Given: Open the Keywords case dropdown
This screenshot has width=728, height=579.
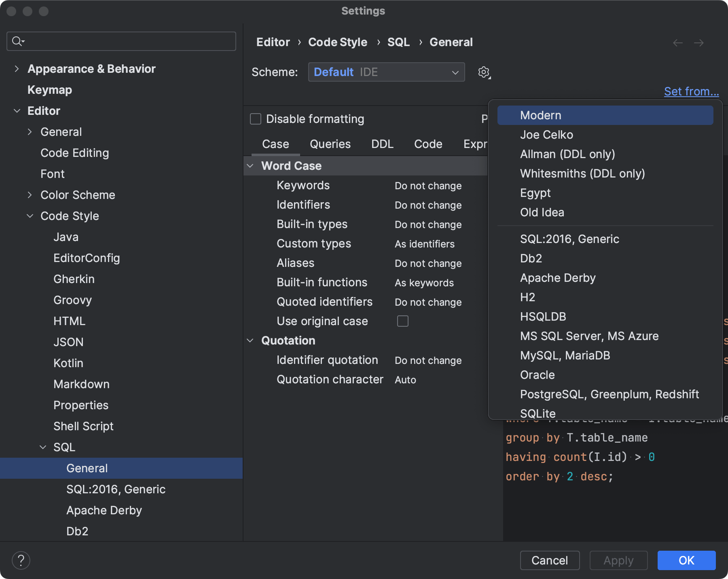Looking at the screenshot, I should tap(428, 186).
